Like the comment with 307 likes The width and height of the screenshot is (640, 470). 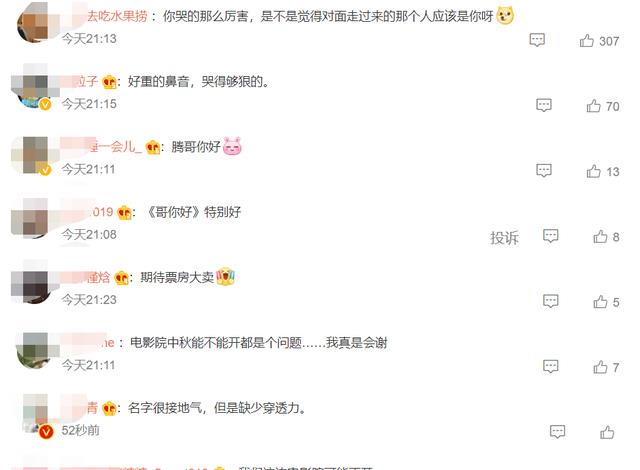587,40
